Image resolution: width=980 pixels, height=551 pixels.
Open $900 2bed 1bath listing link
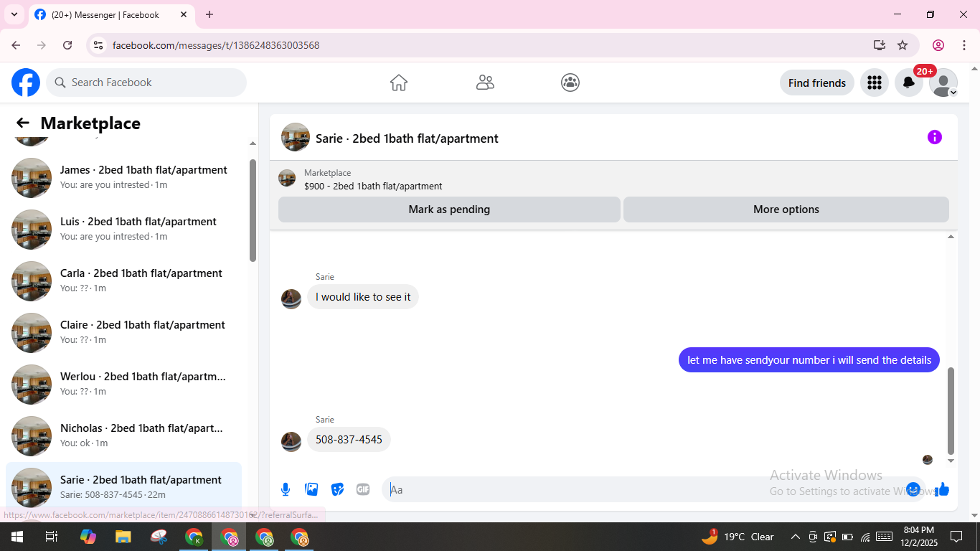(373, 186)
